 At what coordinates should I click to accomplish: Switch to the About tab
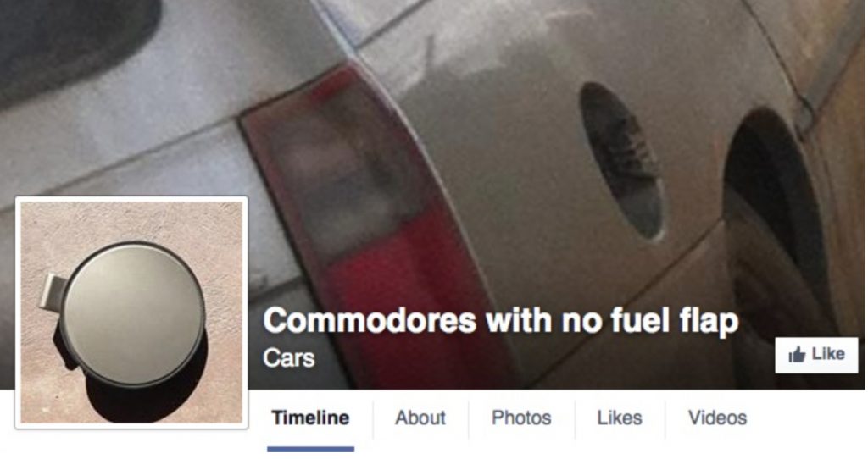420,418
